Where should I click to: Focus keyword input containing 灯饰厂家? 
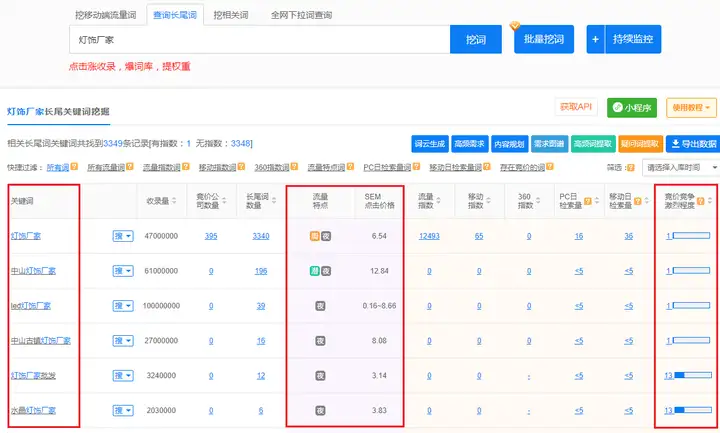click(x=260, y=40)
